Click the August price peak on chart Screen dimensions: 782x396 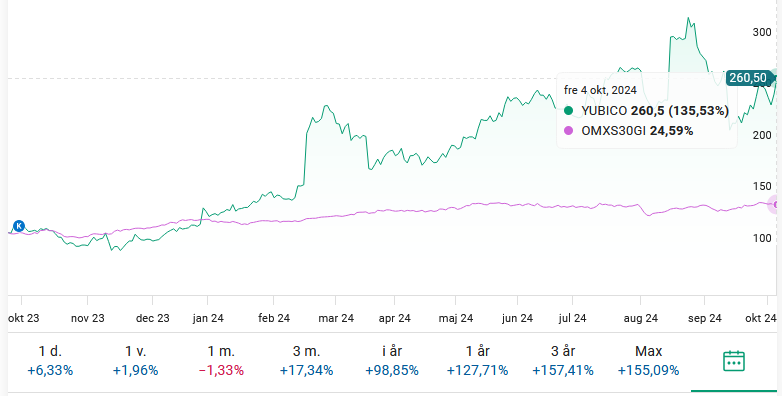[x=689, y=18]
